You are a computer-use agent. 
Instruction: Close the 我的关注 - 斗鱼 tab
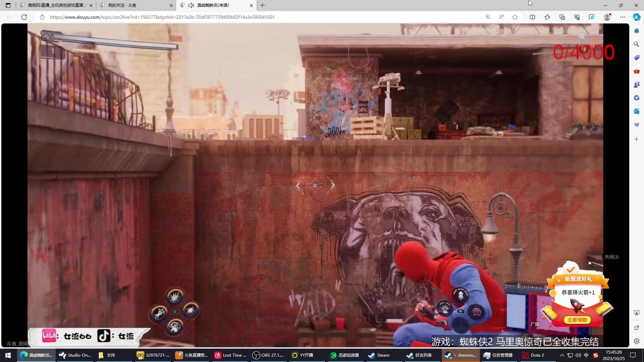pos(171,5)
